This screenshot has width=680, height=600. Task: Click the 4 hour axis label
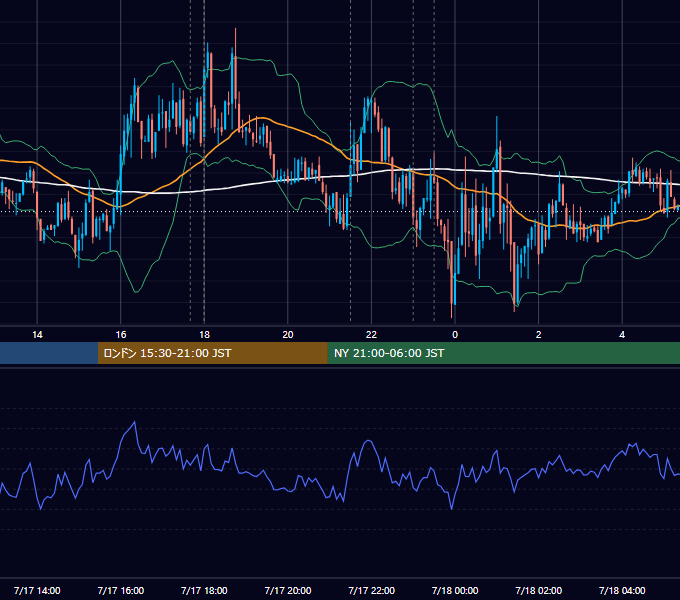[622, 335]
